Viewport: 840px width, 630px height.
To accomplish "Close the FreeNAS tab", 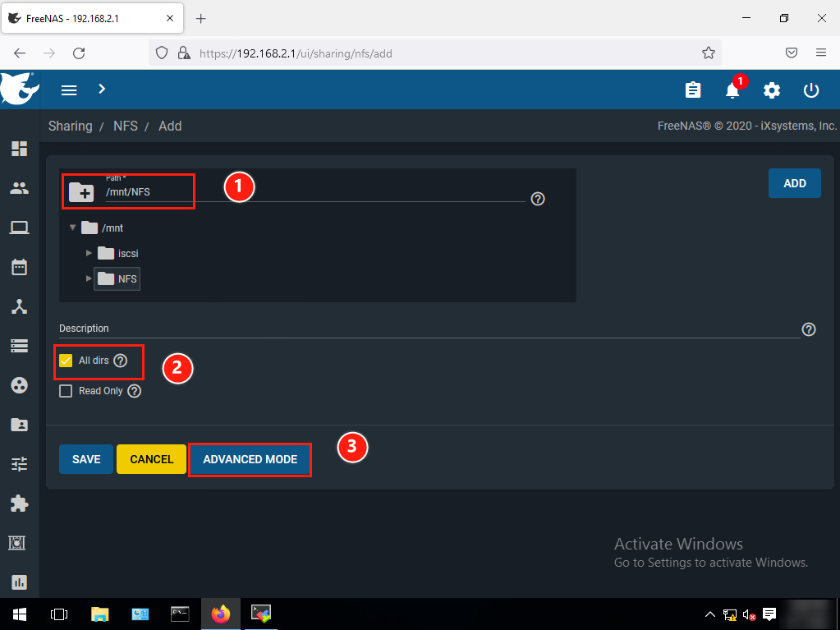I will (x=170, y=18).
